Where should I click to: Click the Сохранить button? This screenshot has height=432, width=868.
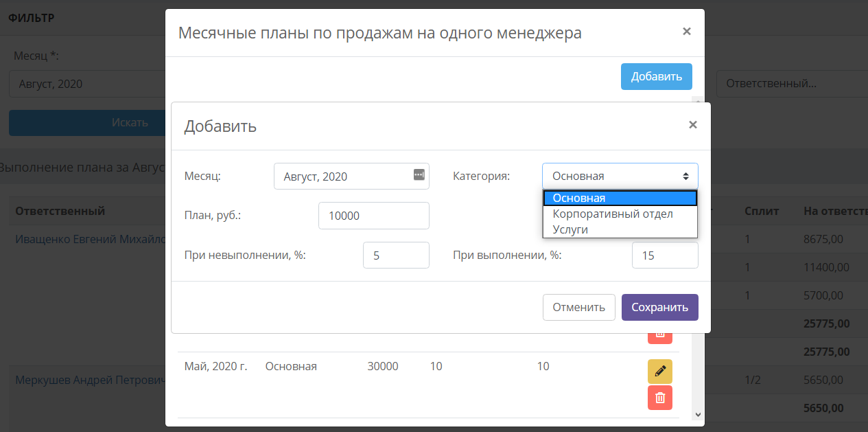(x=660, y=307)
